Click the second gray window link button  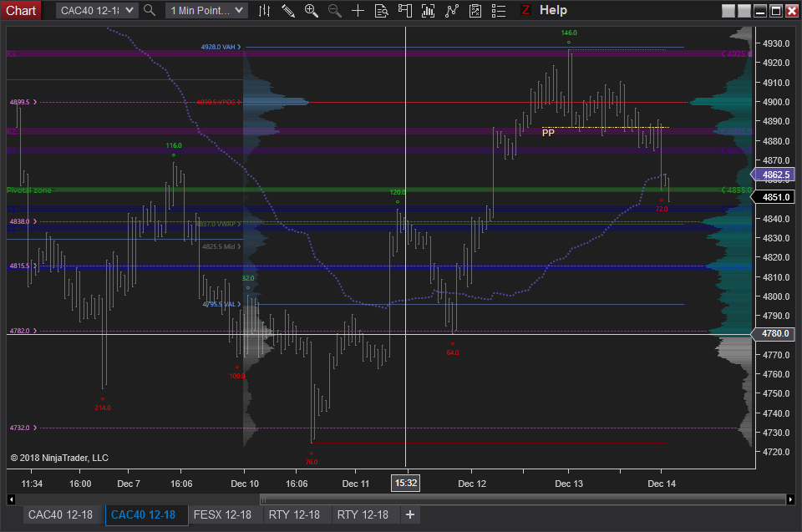[744, 10]
